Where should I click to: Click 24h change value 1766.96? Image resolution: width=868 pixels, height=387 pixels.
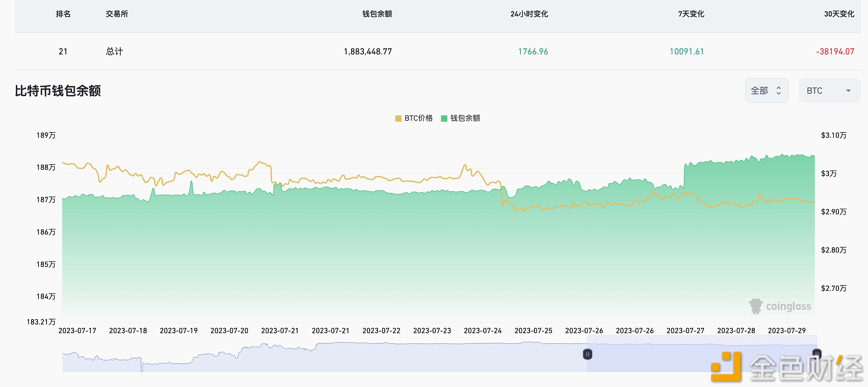coord(533,52)
